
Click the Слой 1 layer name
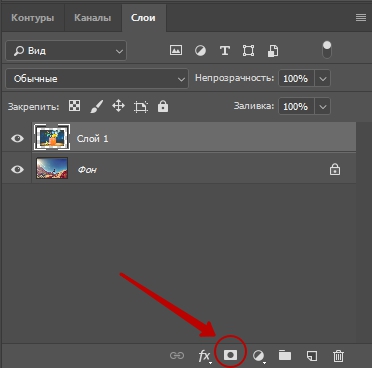92,138
